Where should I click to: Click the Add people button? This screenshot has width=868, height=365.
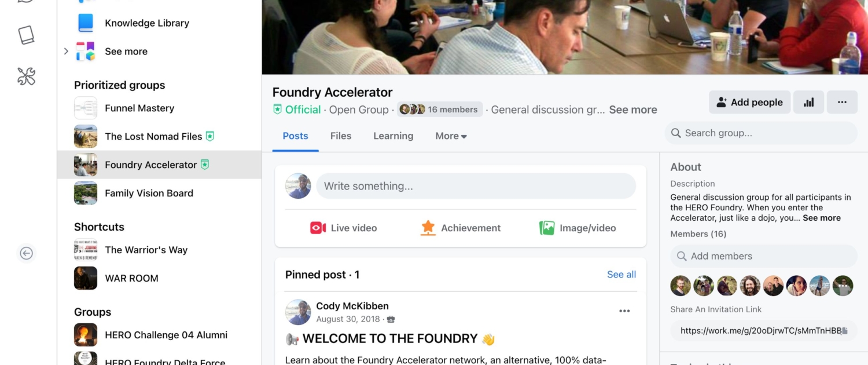click(x=749, y=102)
